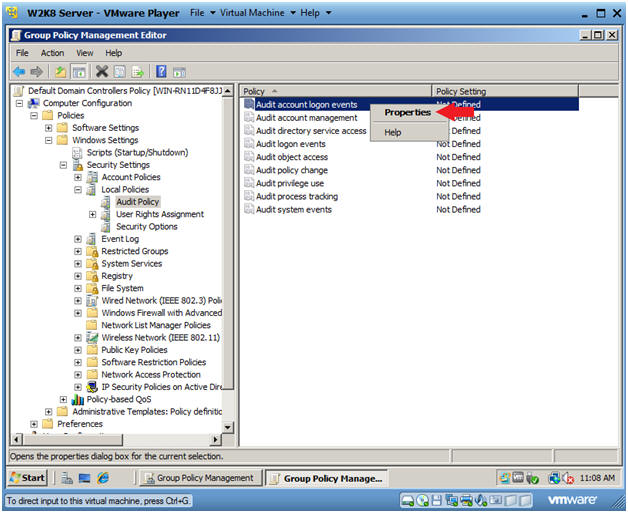Click the Back arrow toolbar icon
Screen dimensions: 628x513
[x=19, y=72]
